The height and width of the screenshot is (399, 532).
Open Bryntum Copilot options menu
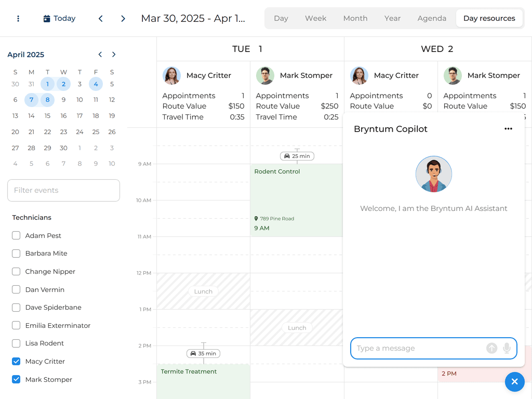(x=508, y=129)
